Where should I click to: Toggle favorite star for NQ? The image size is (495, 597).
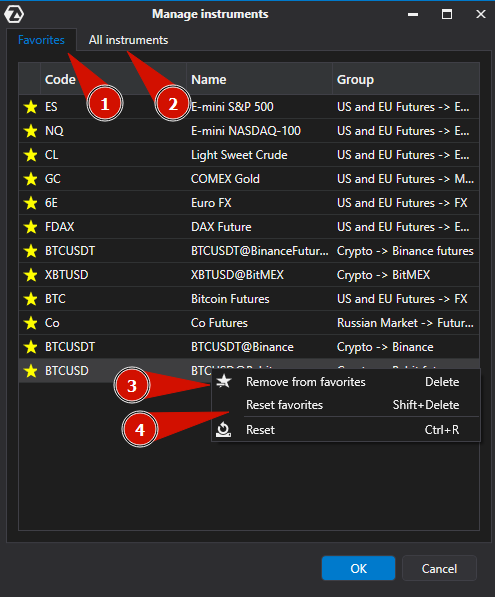click(x=30, y=131)
